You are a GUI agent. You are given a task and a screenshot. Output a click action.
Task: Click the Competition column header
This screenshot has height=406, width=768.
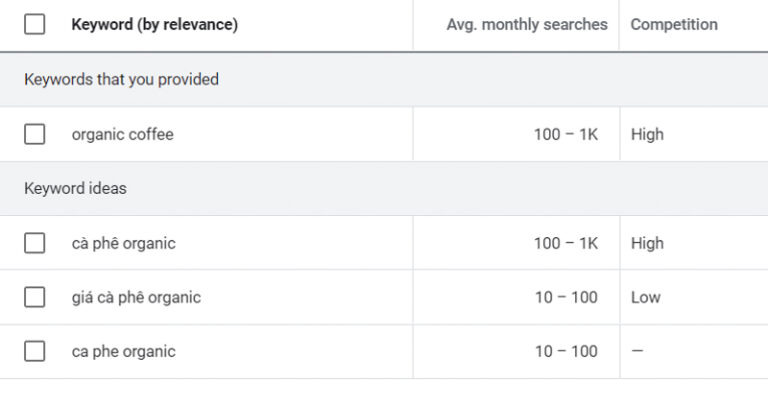[x=674, y=25]
